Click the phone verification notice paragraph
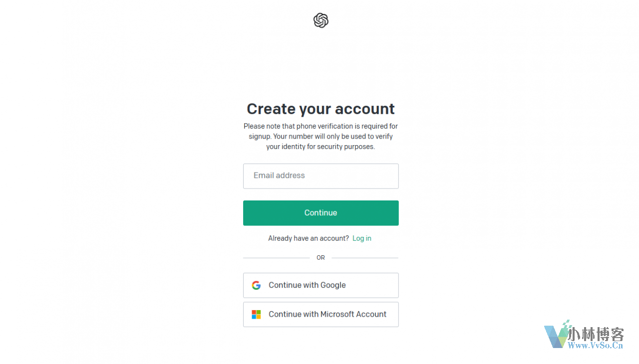639x364 pixels. tap(321, 137)
